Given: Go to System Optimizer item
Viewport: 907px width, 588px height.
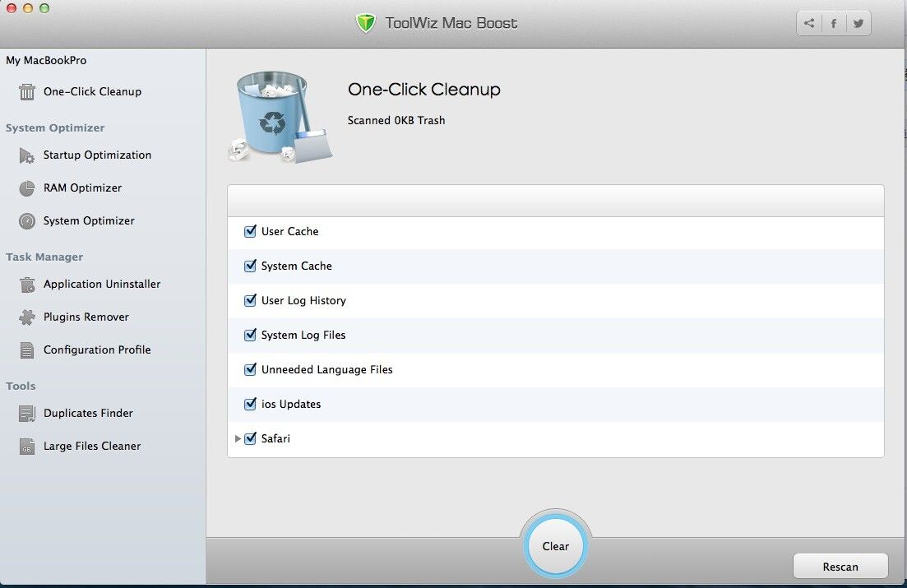Looking at the screenshot, I should coord(89,221).
